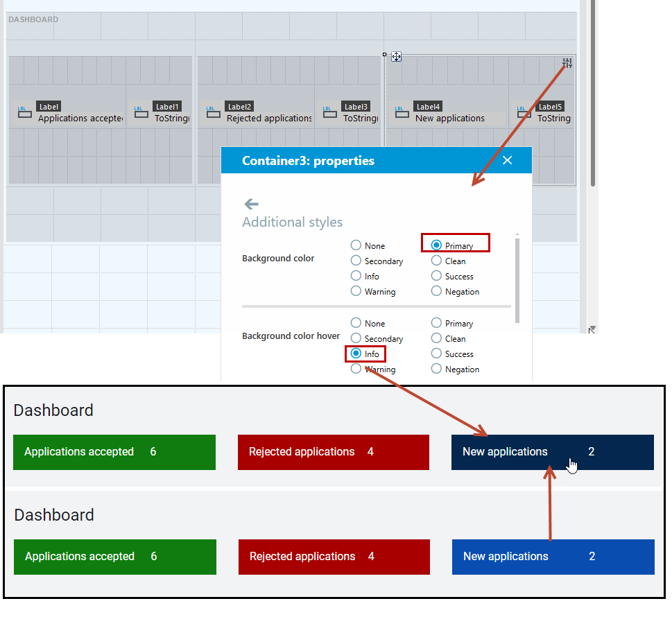
Task: Pick Clean for Background color hover
Action: (436, 338)
